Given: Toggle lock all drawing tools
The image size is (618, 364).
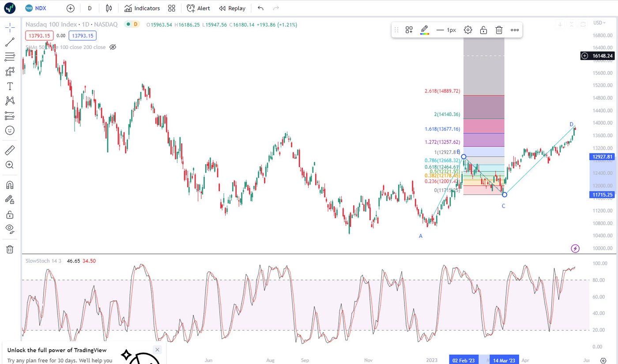Looking at the screenshot, I should [x=10, y=215].
